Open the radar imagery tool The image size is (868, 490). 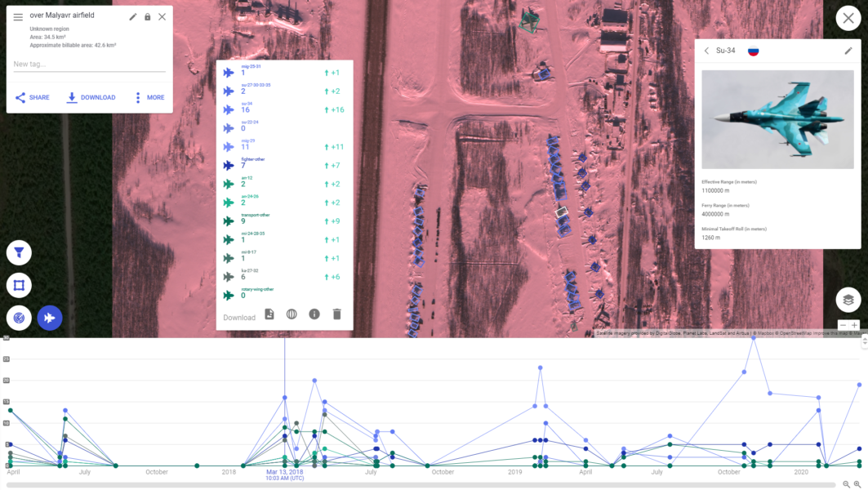tap(18, 318)
